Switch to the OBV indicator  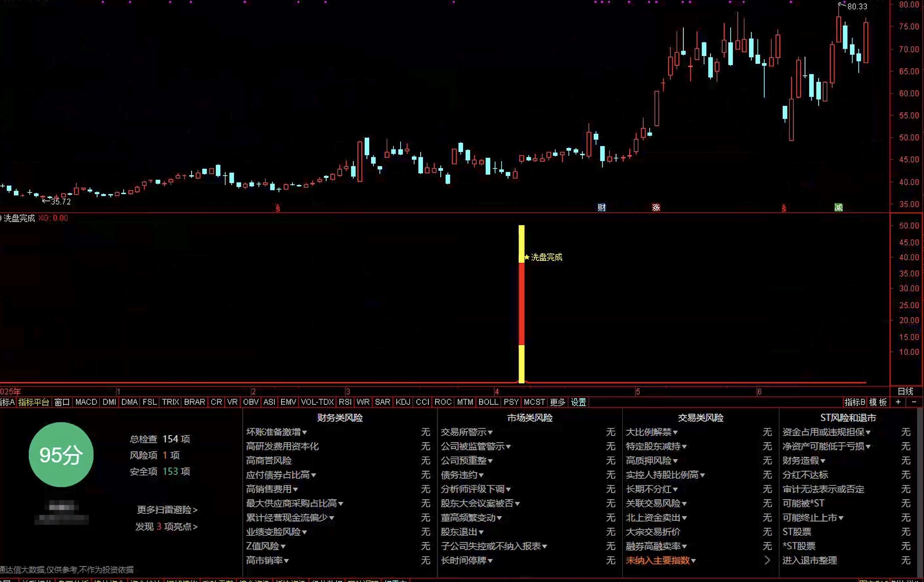[251, 402]
